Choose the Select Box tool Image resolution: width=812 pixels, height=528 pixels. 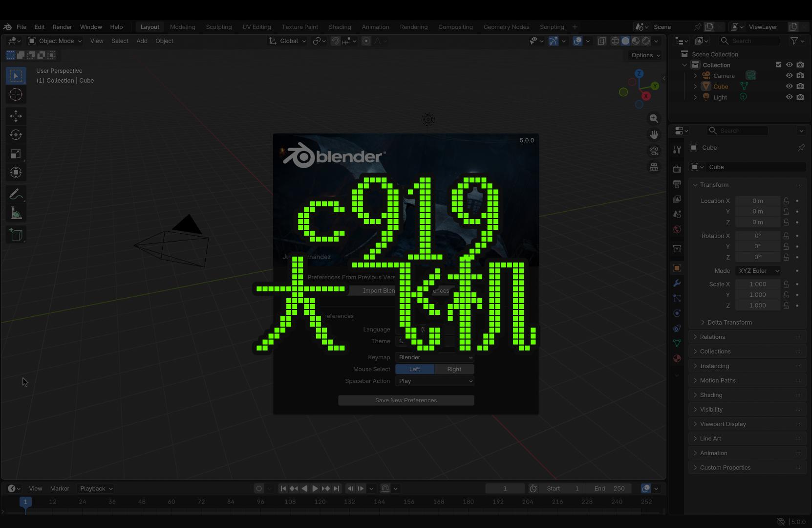pyautogui.click(x=16, y=75)
